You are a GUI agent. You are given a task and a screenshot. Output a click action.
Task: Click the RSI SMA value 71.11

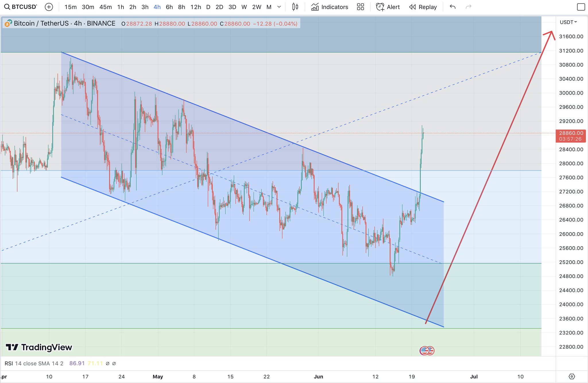[x=95, y=363]
